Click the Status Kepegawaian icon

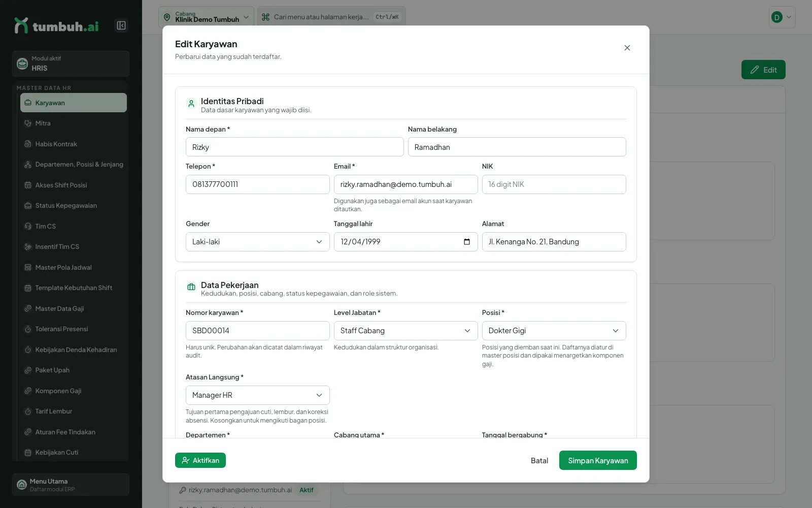tap(28, 205)
